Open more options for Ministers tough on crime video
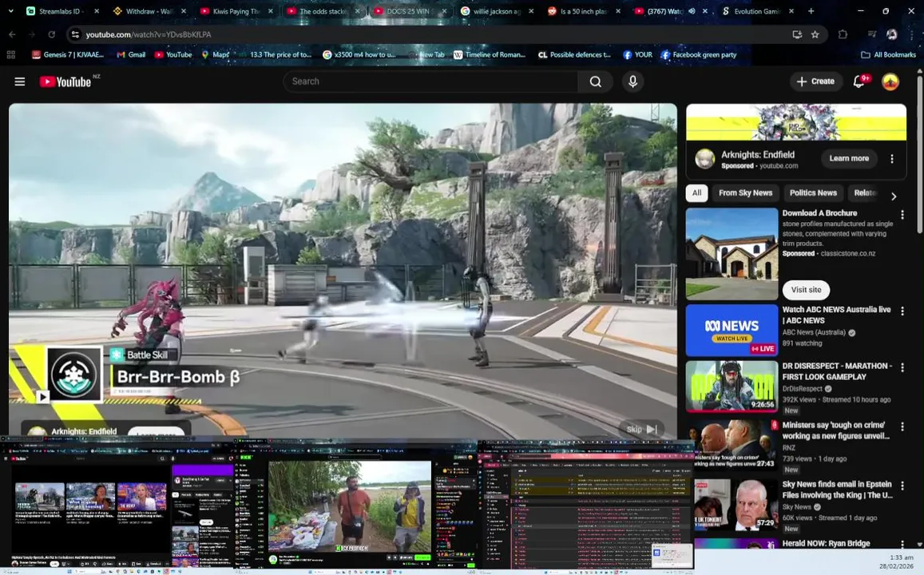This screenshot has height=575, width=924. [902, 426]
